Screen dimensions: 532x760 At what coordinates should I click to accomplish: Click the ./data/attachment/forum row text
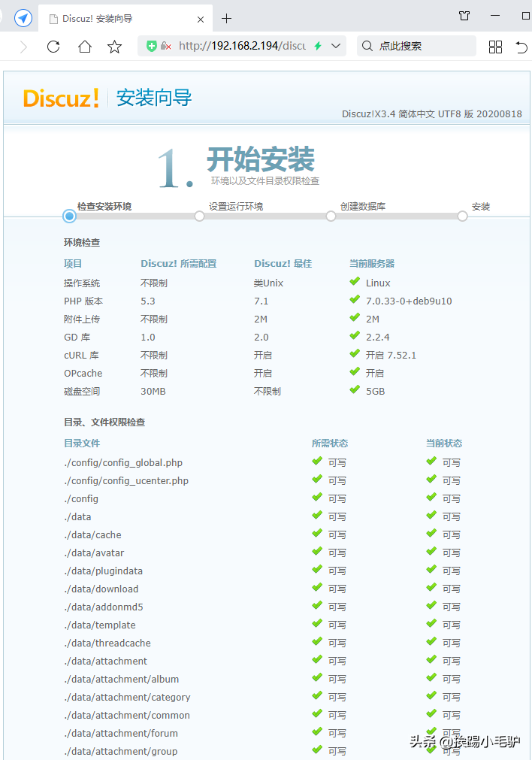(121, 734)
